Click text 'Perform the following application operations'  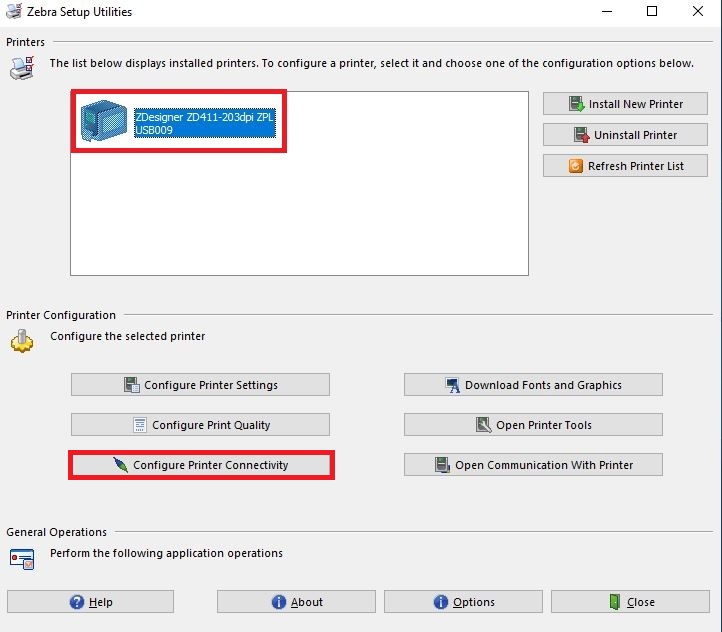166,553
